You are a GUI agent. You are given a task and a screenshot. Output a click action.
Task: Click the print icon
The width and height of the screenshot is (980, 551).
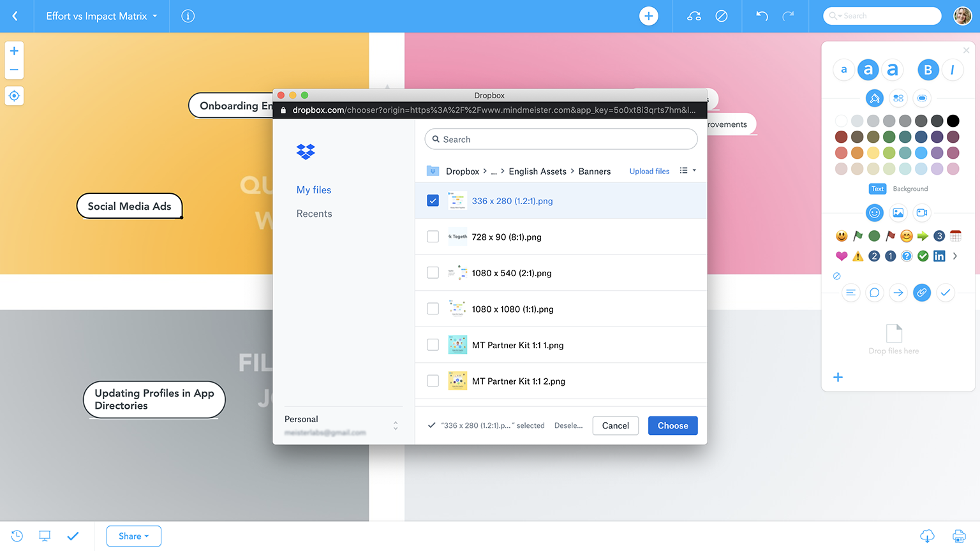point(958,536)
